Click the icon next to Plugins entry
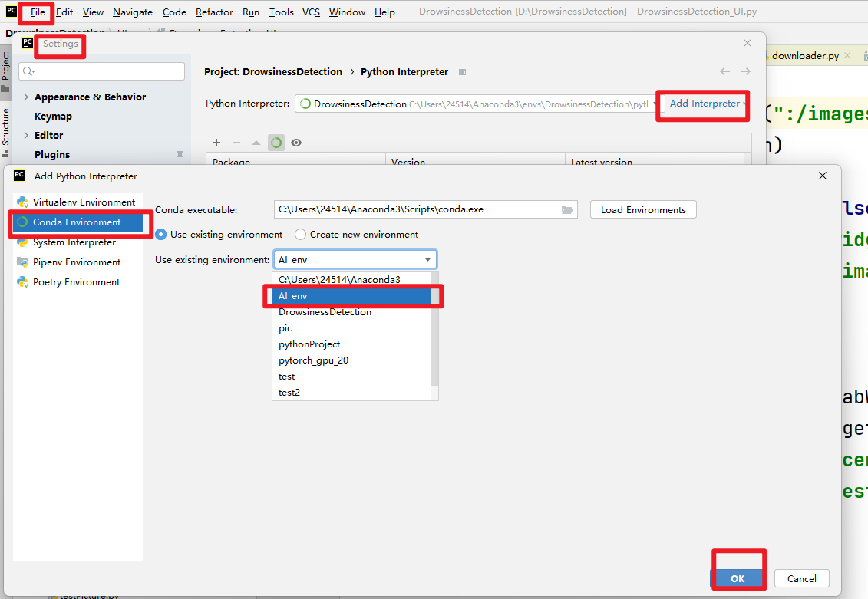 (x=180, y=154)
